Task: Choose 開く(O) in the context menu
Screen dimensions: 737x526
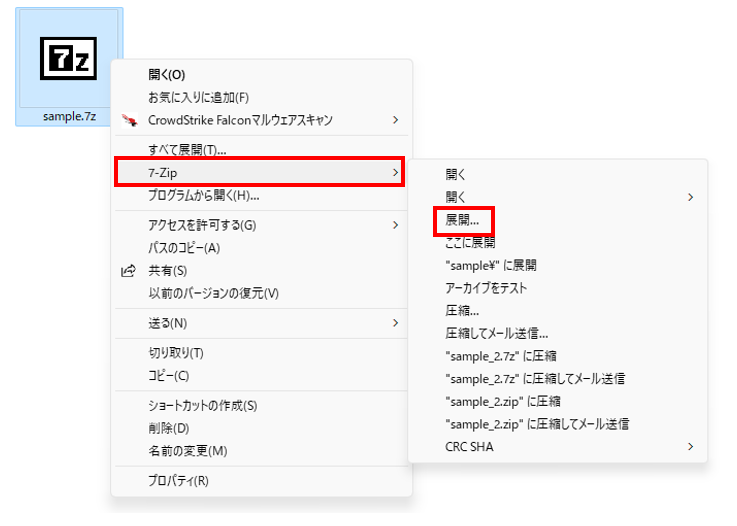Action: coord(262,75)
